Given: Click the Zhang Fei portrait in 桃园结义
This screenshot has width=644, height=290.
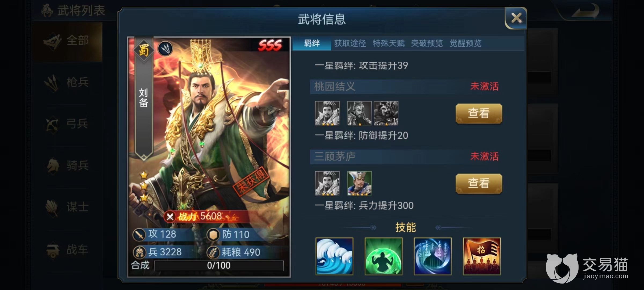Looking at the screenshot, I should point(386,113).
